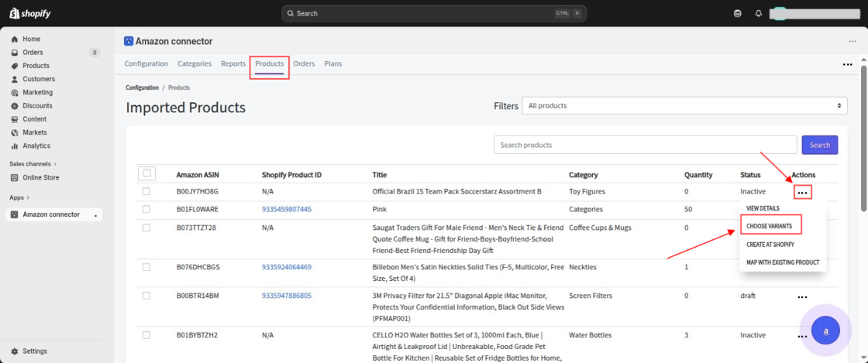Click the blue Search button
The width and height of the screenshot is (868, 363).
(x=820, y=145)
